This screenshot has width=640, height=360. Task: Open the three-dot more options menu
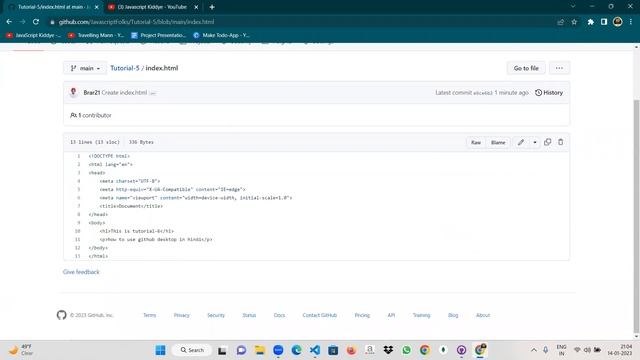tap(559, 68)
